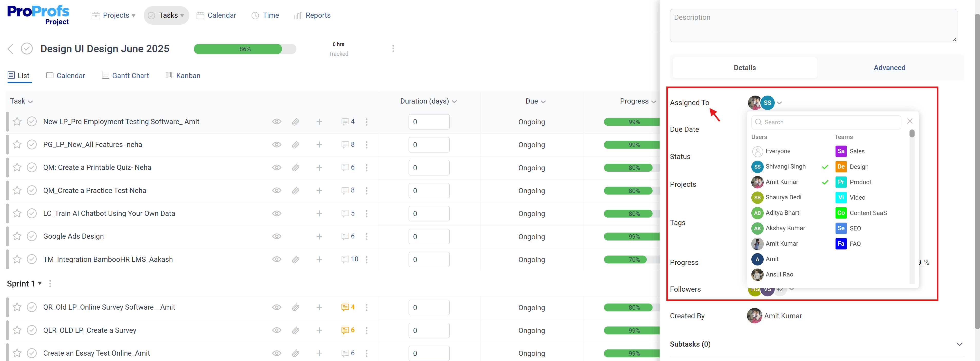Image resolution: width=980 pixels, height=361 pixels.
Task: Click the back arrow beside project title
Action: click(11, 49)
